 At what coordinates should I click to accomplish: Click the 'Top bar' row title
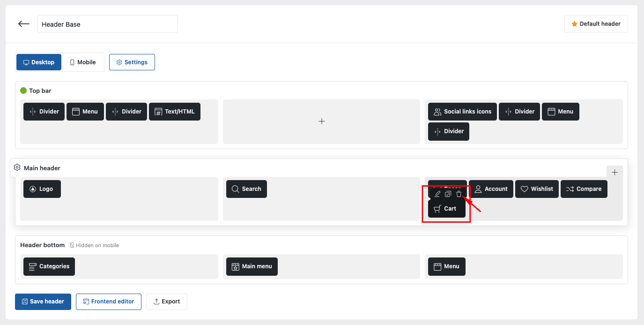(40, 91)
